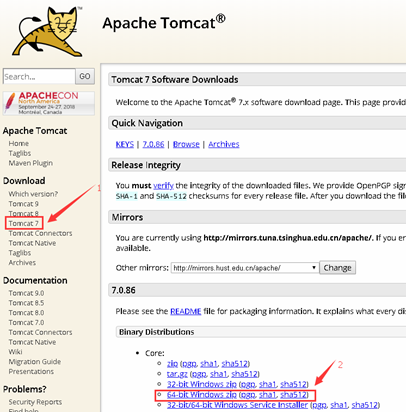This screenshot has width=406, height=412.
Task: Open pgp for Windows Service Installer
Action: tap(319, 405)
